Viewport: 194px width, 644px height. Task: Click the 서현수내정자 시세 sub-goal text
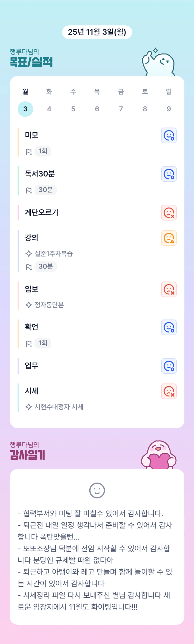59,407
